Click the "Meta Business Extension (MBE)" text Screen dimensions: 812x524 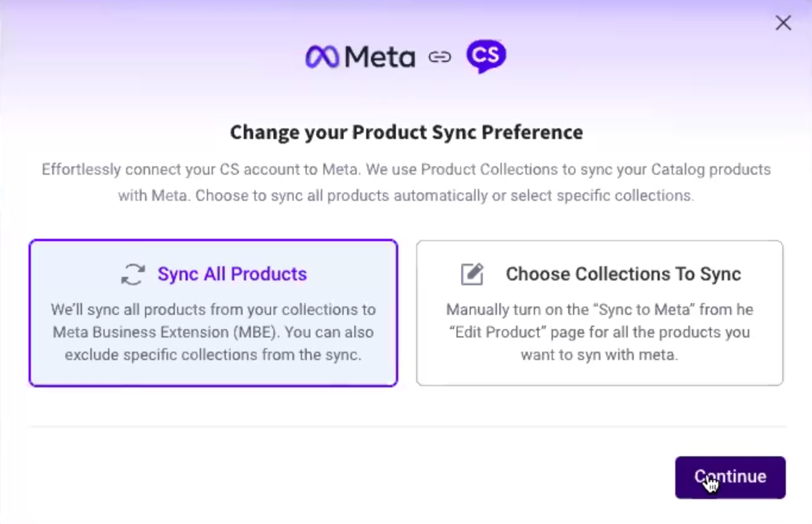[165, 332]
